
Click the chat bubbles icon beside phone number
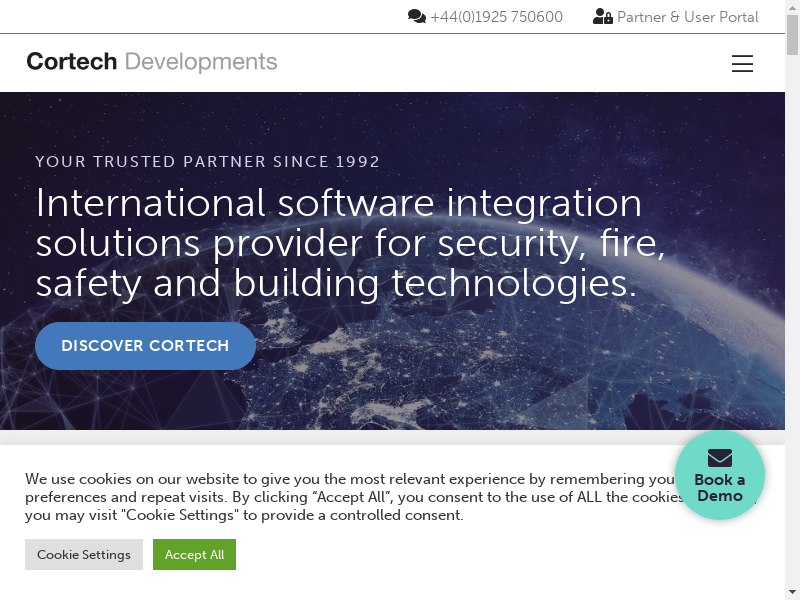pyautogui.click(x=417, y=17)
